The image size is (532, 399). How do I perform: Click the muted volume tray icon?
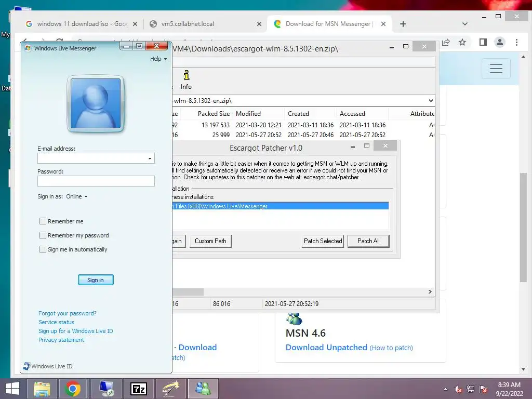pyautogui.click(x=458, y=389)
